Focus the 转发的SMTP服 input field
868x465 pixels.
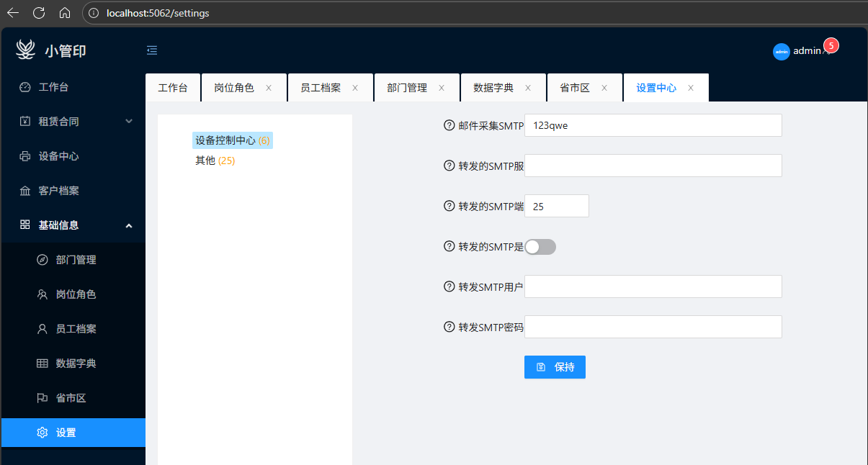click(x=653, y=166)
